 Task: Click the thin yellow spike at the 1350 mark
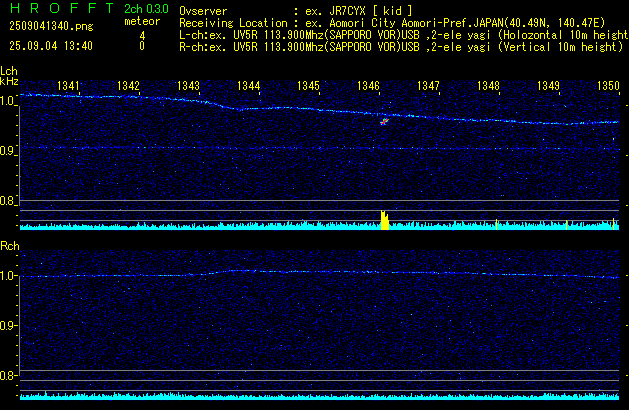(x=613, y=224)
